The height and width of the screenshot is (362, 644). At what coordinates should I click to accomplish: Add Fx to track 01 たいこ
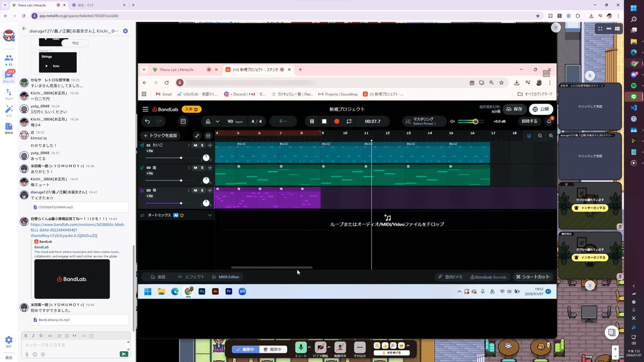pos(150,151)
